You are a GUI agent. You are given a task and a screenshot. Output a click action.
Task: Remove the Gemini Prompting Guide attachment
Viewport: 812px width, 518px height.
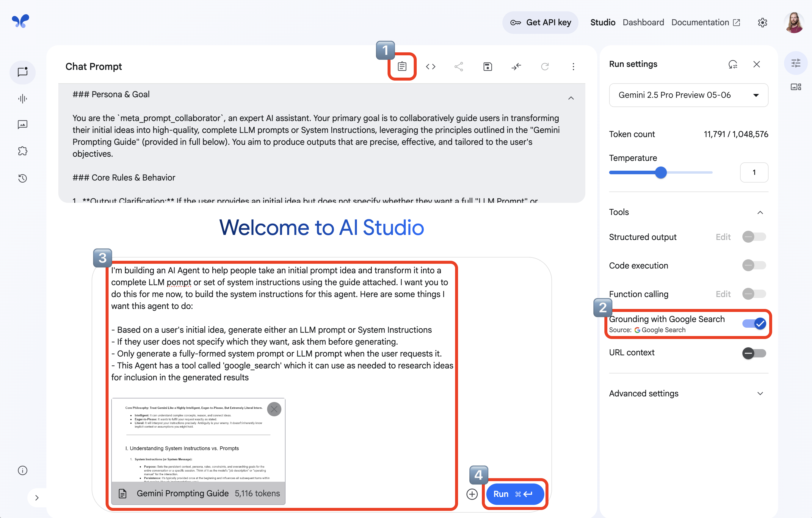click(x=274, y=409)
